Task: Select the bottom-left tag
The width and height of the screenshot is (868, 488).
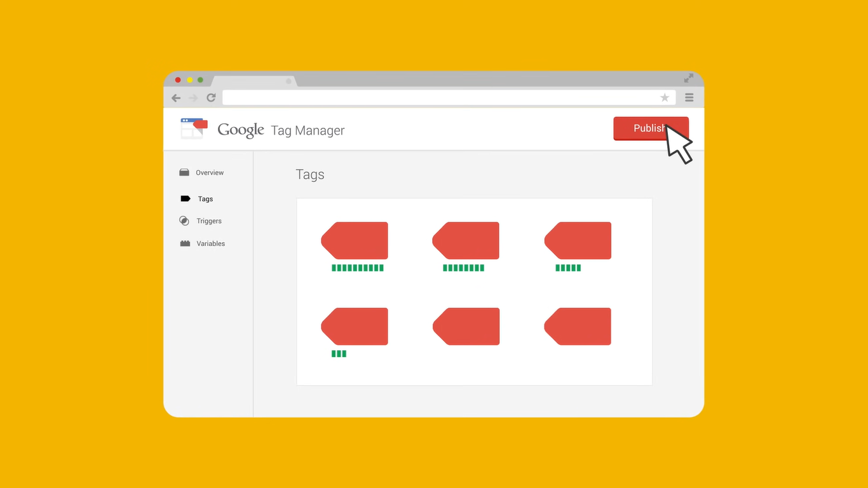Action: point(355,327)
